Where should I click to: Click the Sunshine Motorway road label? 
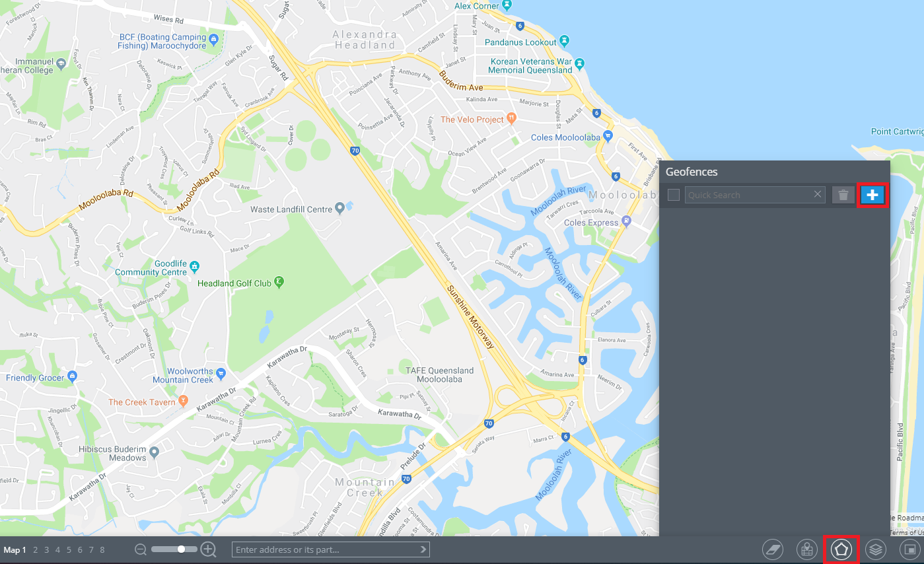pos(470,316)
